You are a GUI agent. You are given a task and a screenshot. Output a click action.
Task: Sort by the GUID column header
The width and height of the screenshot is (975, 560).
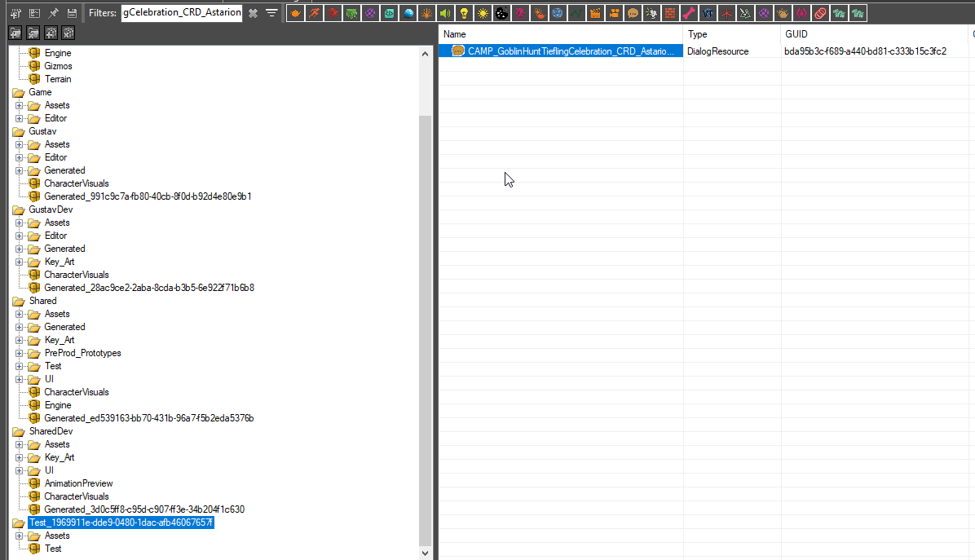pos(874,34)
